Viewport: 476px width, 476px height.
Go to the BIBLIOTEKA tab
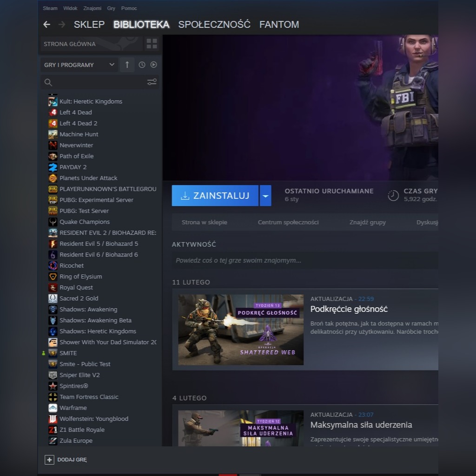click(141, 25)
